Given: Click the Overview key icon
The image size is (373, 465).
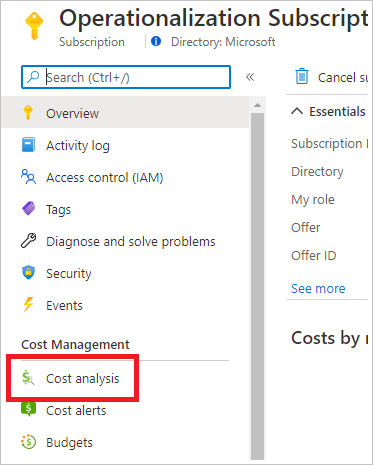Looking at the screenshot, I should tap(28, 113).
